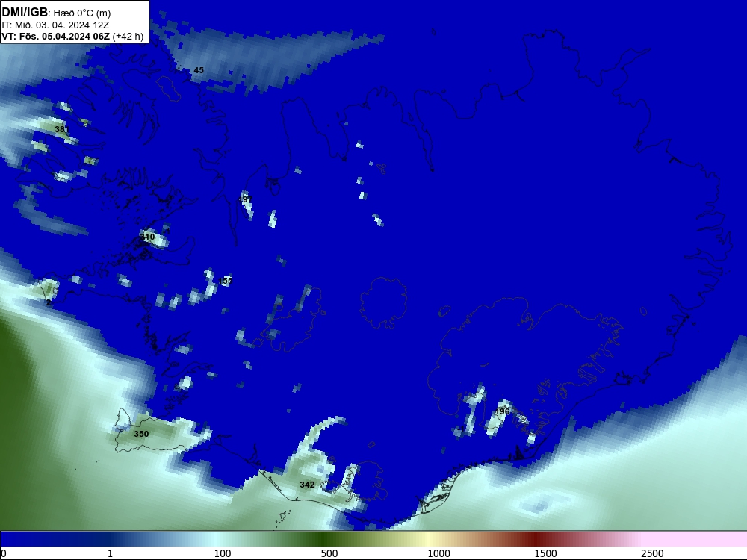747x560 pixels.
Task: Click the map value label 381
Action: (x=61, y=129)
